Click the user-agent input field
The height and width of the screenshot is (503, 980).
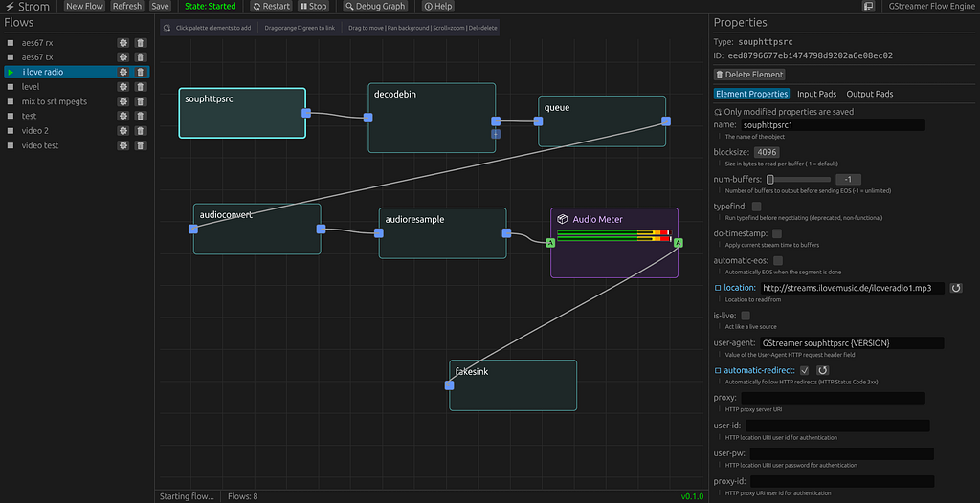click(x=852, y=343)
